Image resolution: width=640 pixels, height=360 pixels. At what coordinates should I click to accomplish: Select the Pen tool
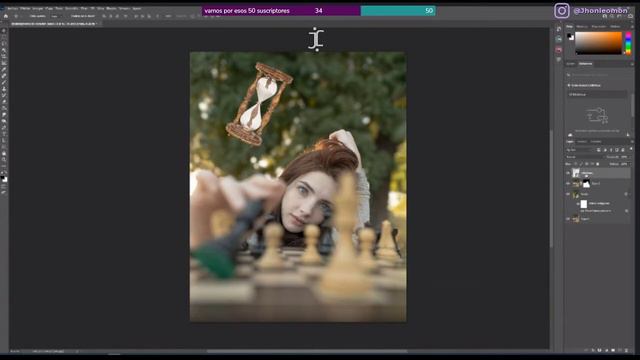pyautogui.click(x=4, y=128)
